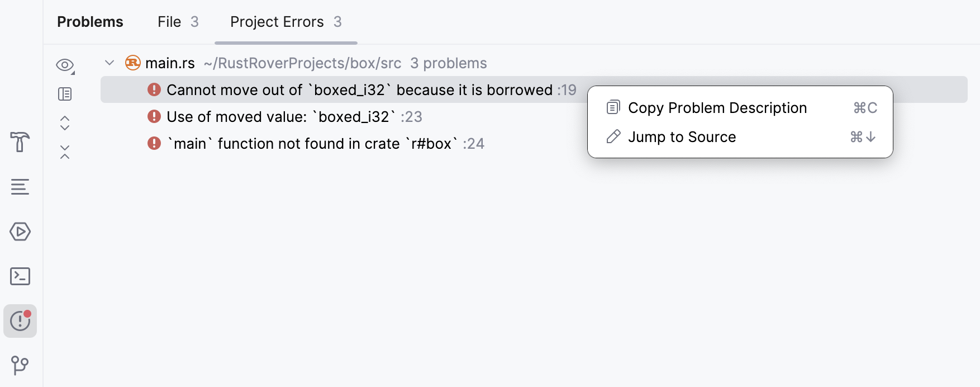The image size is (980, 387).
Task: Toggle highlighted Problems icon in sidebar
Action: (20, 321)
